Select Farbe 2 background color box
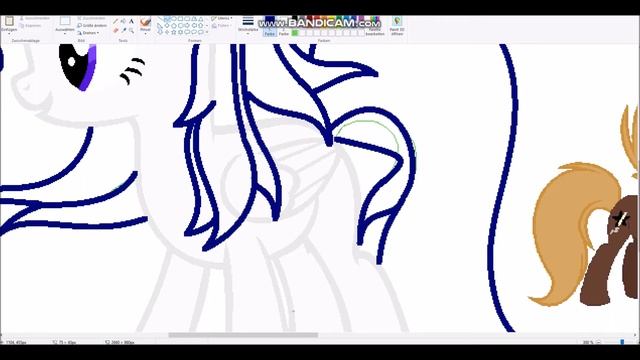The image size is (640, 360). pos(284,26)
